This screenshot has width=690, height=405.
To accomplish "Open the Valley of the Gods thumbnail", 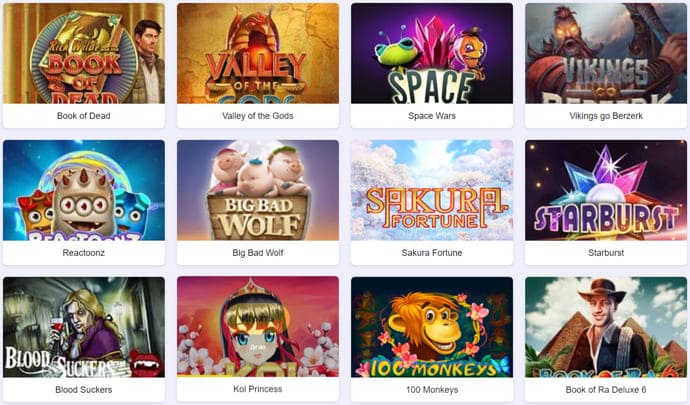I will point(258,53).
